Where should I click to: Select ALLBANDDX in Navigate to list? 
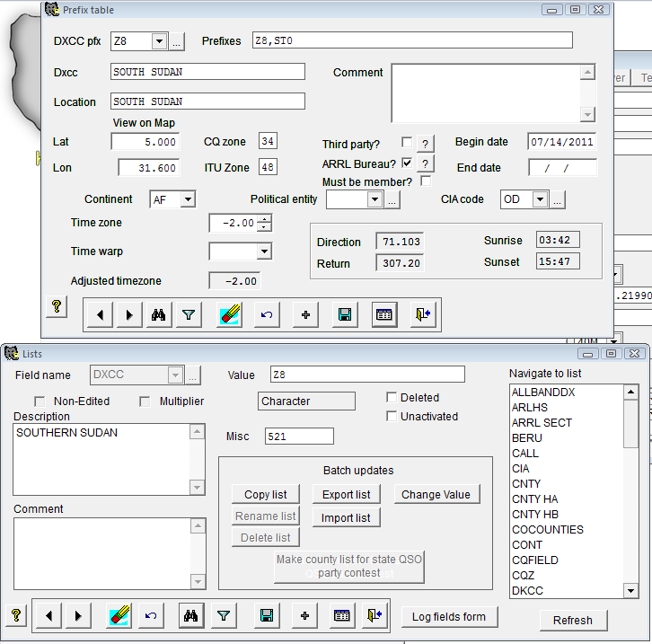pos(543,392)
